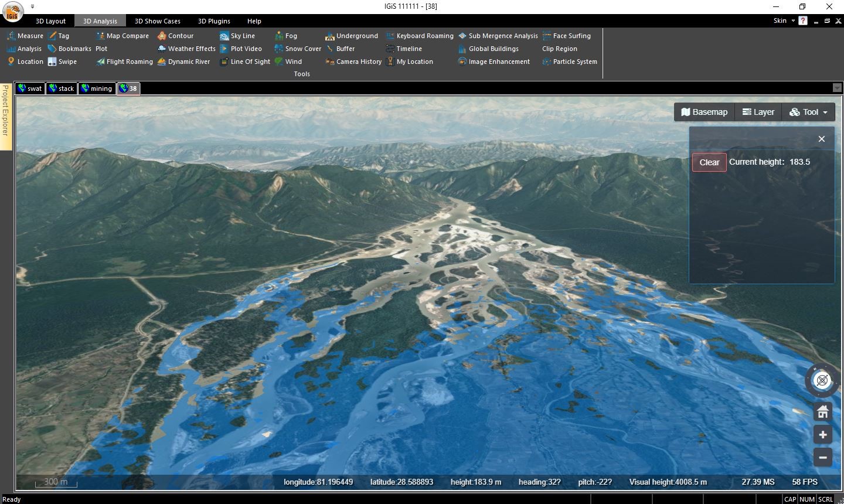Image resolution: width=844 pixels, height=504 pixels.
Task: Open the quick access toolbar dropdown
Action: click(x=32, y=6)
